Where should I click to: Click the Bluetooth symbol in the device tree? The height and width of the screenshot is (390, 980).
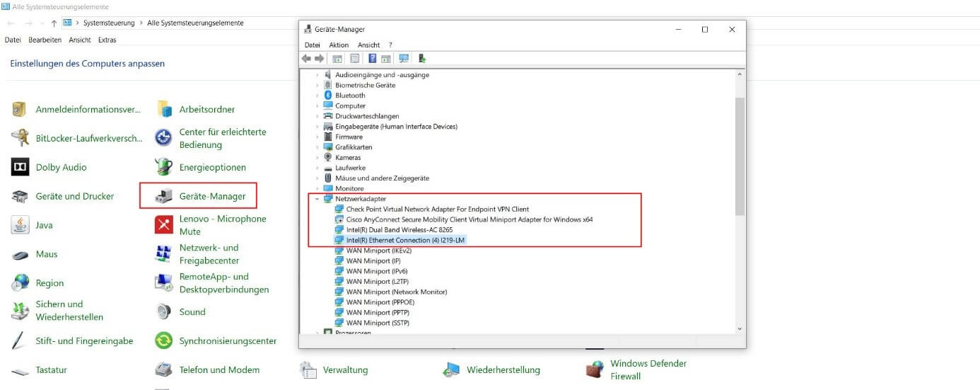coord(328,95)
